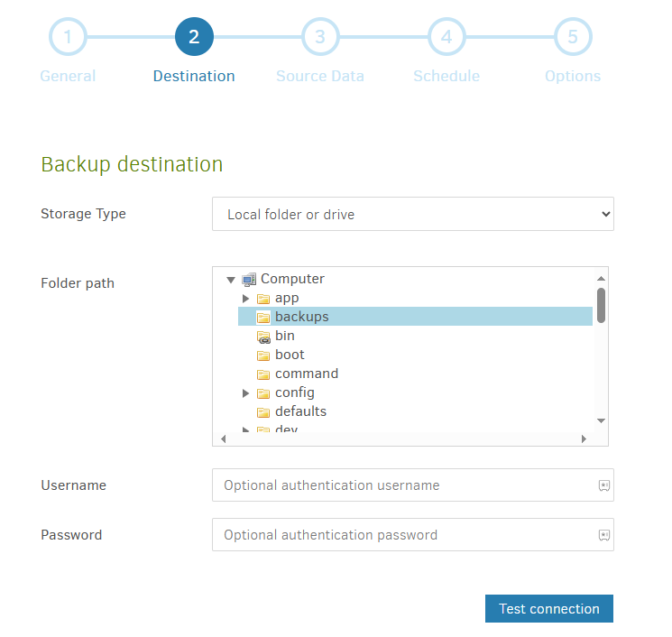Screen dimensions: 672x637
Task: Click the bin symlink folder icon
Action: [x=263, y=337]
